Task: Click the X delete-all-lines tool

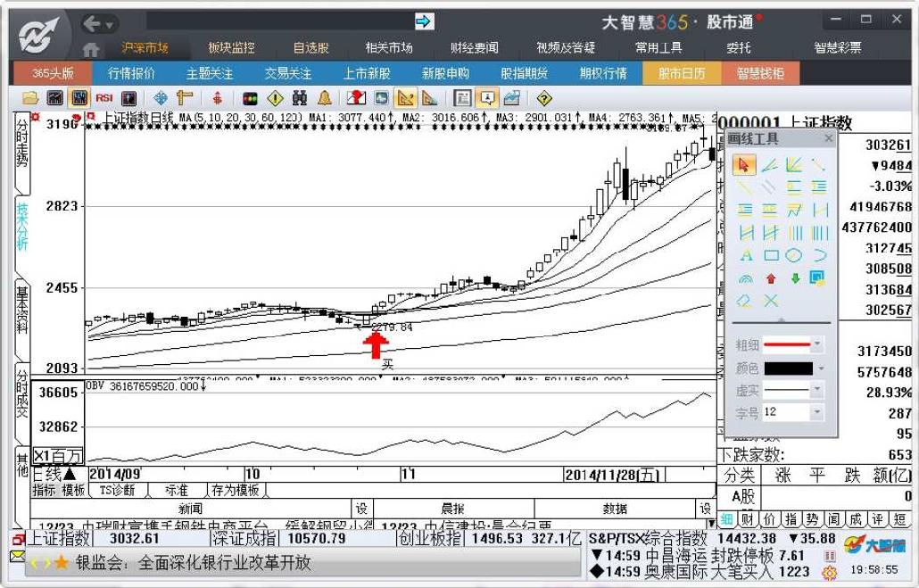Action: [771, 301]
